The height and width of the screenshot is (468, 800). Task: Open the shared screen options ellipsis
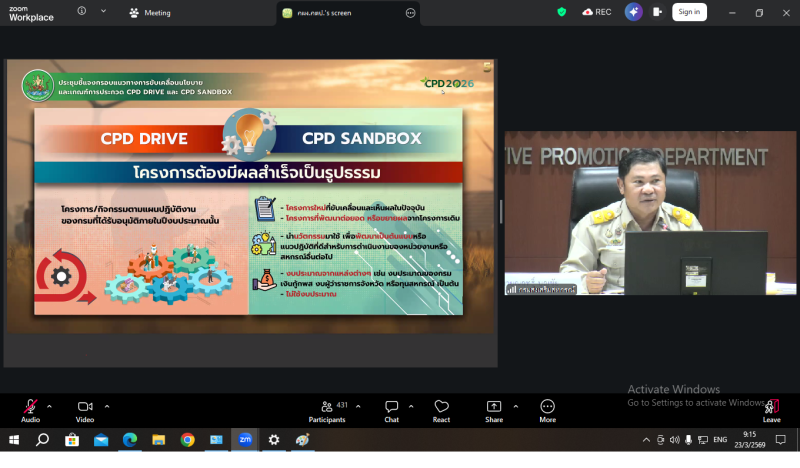[x=410, y=13]
